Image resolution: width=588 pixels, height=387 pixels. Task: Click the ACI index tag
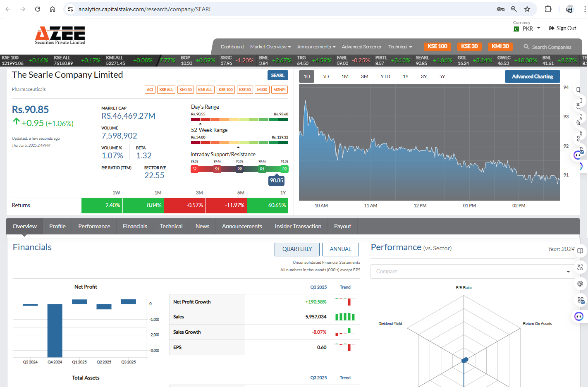[150, 90]
